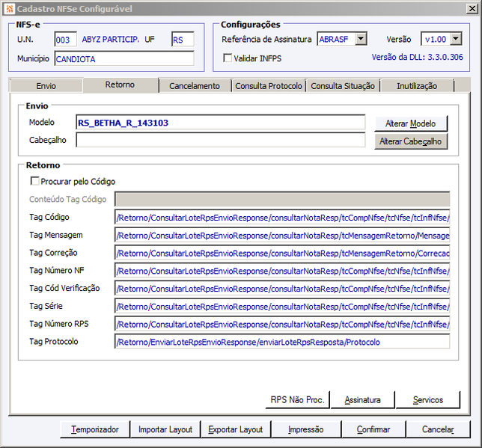Image resolution: width=482 pixels, height=448 pixels.
Task: Open the Cancelamento tab
Action: click(195, 86)
